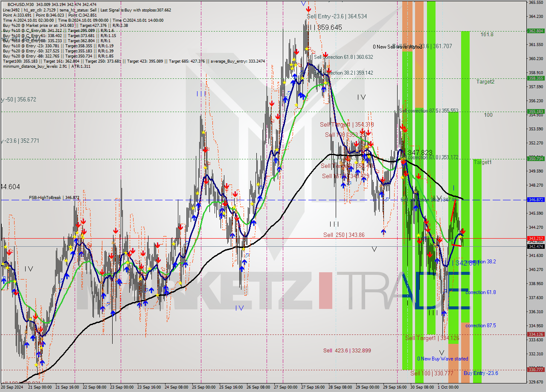The image size is (546, 392).
Task: Click the 'Sell Entry -23.6 | 364.534' label
Action: [x=337, y=16]
